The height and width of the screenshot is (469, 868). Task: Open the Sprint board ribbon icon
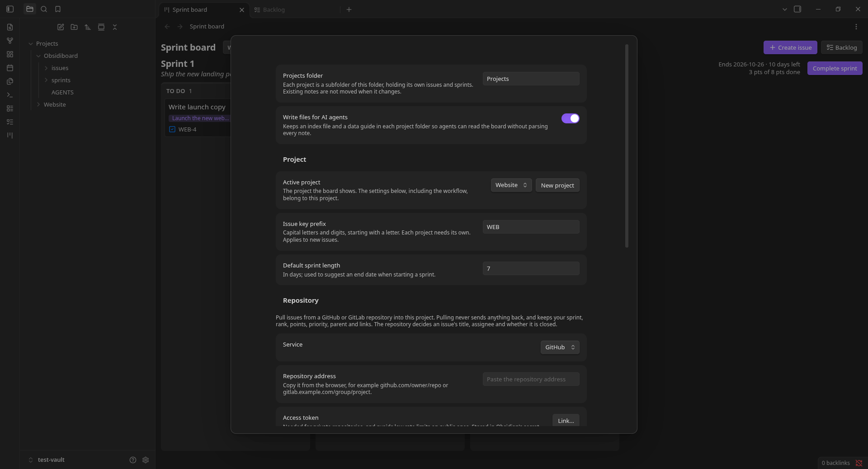[x=10, y=136]
